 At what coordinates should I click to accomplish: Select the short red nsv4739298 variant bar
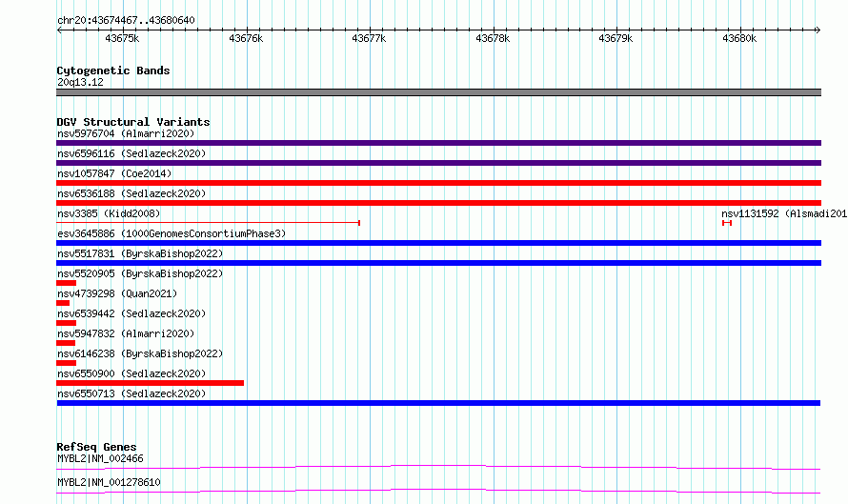coord(63,303)
